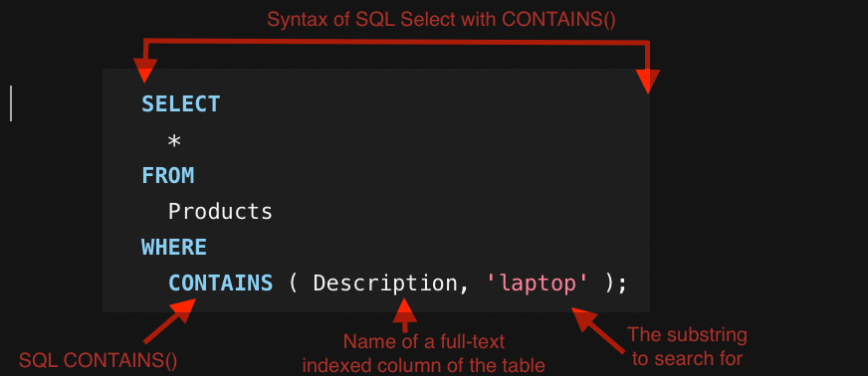868x376 pixels.
Task: Click the CONTAINS function name
Action: (x=220, y=283)
